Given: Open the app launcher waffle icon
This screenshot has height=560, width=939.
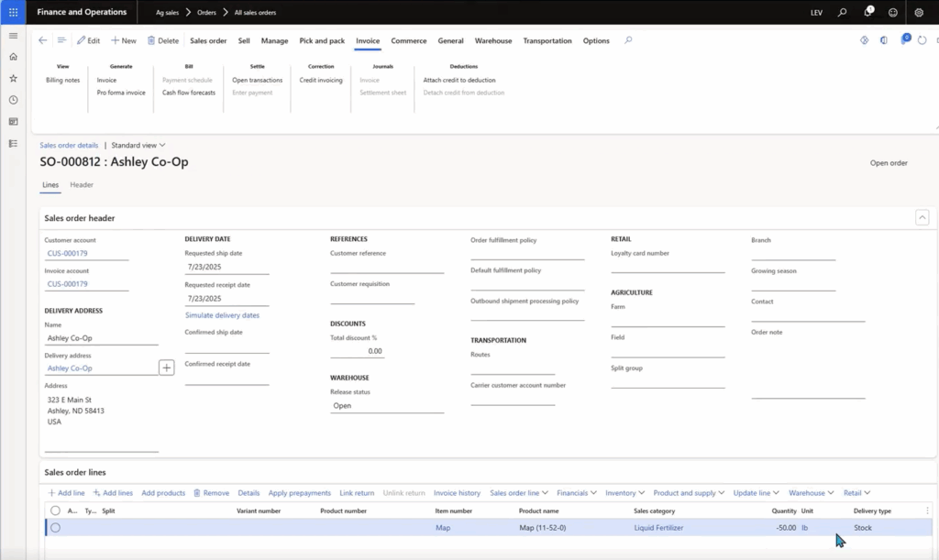Looking at the screenshot, I should tap(13, 12).
